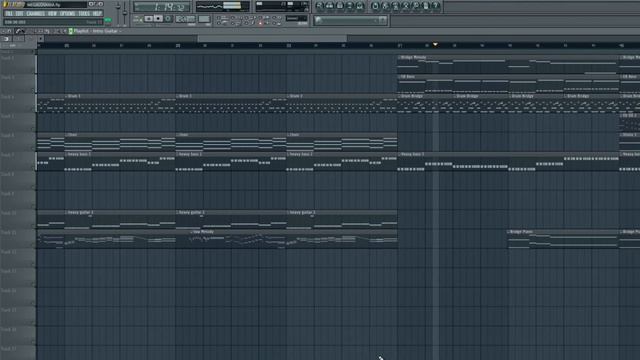This screenshot has height=360, width=640.
Task: Open the Bridge Piano clip menu arrow
Action: [509, 232]
